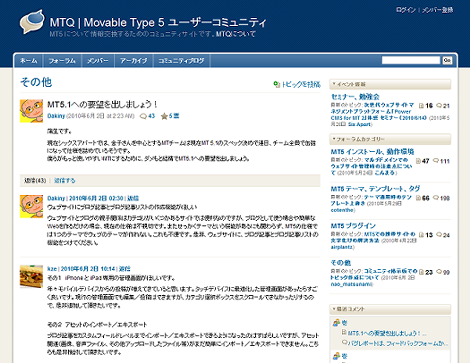Click the topic count icon showing 66
The width and height of the screenshot is (470, 363).
[418, 198]
